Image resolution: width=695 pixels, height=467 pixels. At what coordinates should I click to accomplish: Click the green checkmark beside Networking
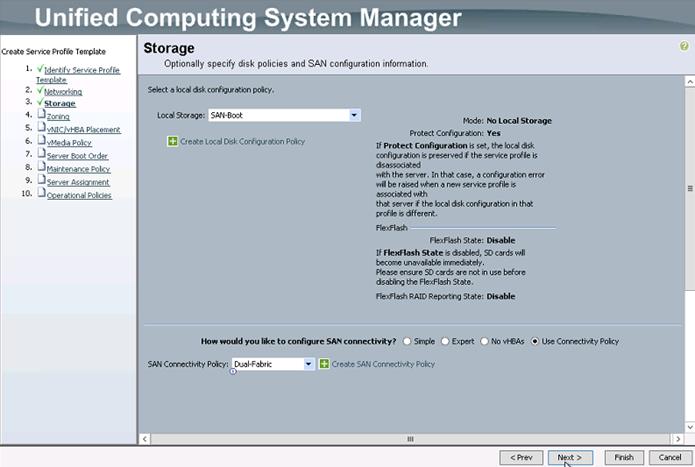(40, 90)
